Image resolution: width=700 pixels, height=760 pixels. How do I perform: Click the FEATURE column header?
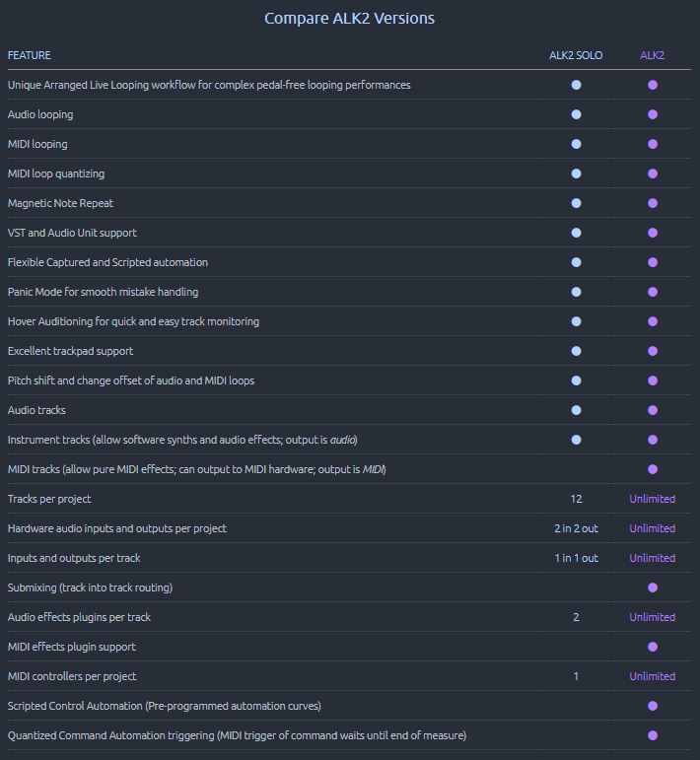(x=30, y=55)
